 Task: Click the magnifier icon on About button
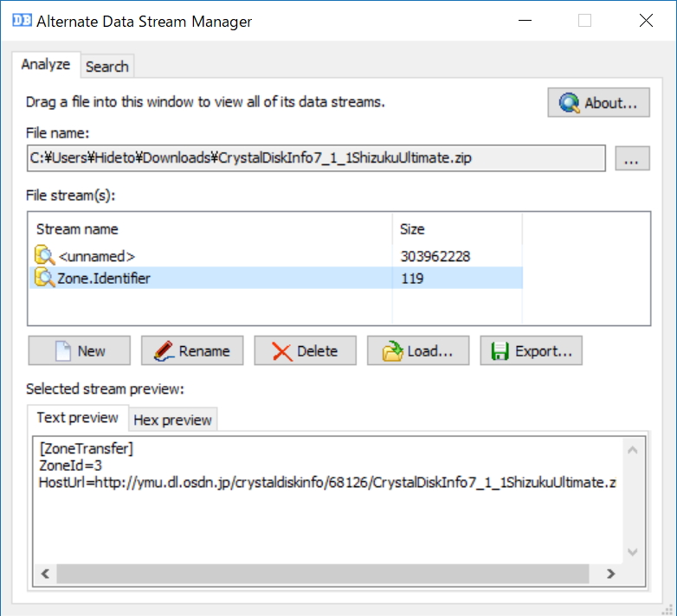tap(569, 103)
